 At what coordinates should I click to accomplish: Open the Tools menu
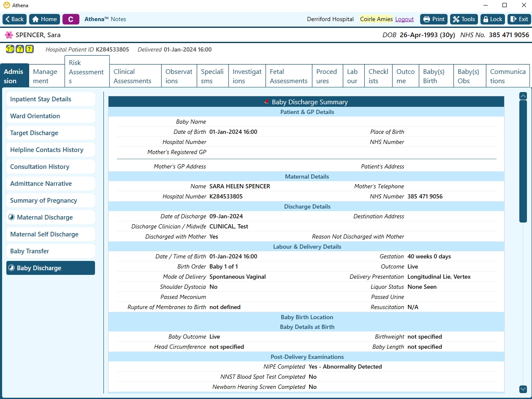click(464, 19)
